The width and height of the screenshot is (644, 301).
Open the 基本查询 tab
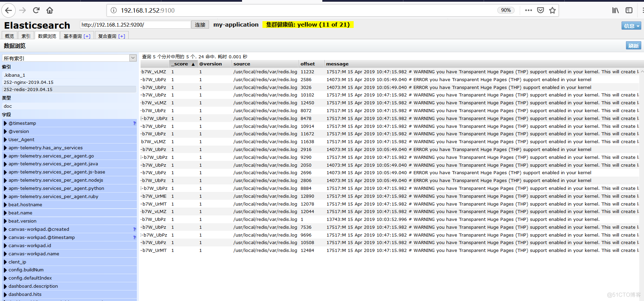(73, 36)
